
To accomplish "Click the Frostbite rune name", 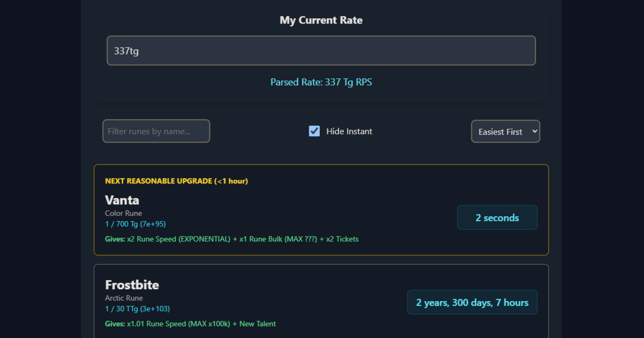I will click(x=132, y=285).
